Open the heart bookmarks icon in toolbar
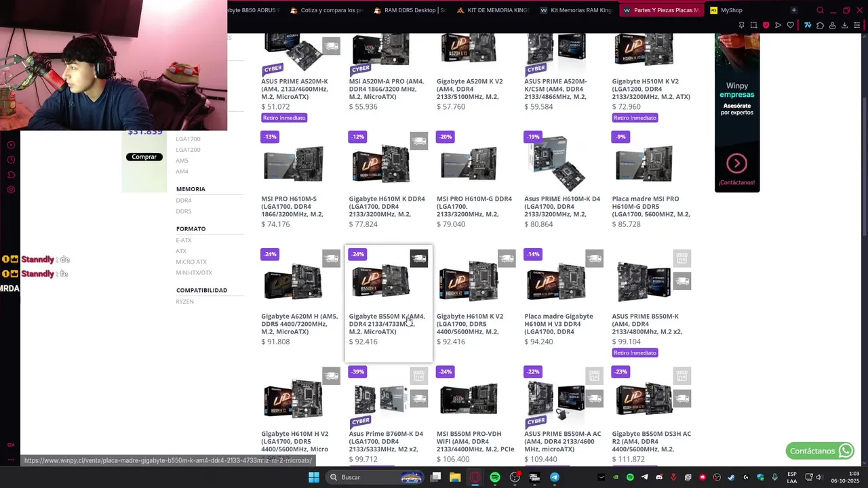The width and height of the screenshot is (868, 488). 790,25
